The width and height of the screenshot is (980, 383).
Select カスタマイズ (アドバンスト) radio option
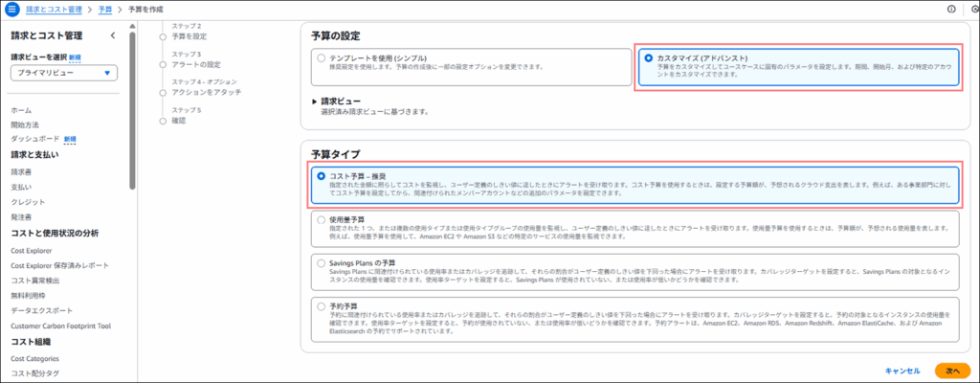pos(649,58)
